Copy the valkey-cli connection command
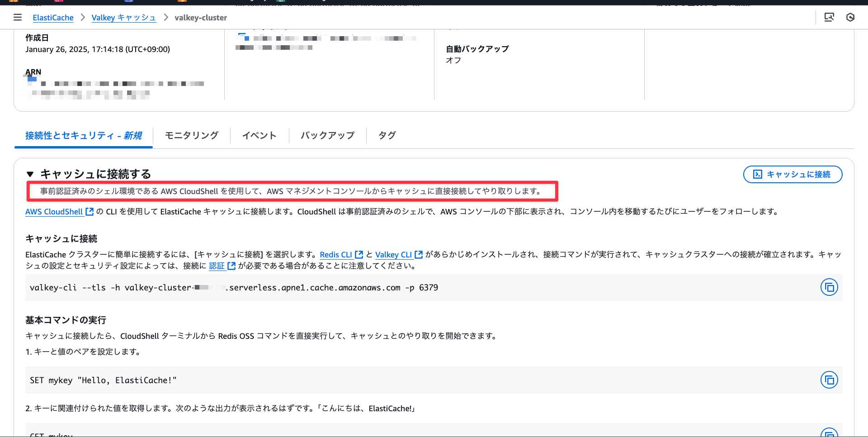This screenshot has height=437, width=868. (x=829, y=287)
